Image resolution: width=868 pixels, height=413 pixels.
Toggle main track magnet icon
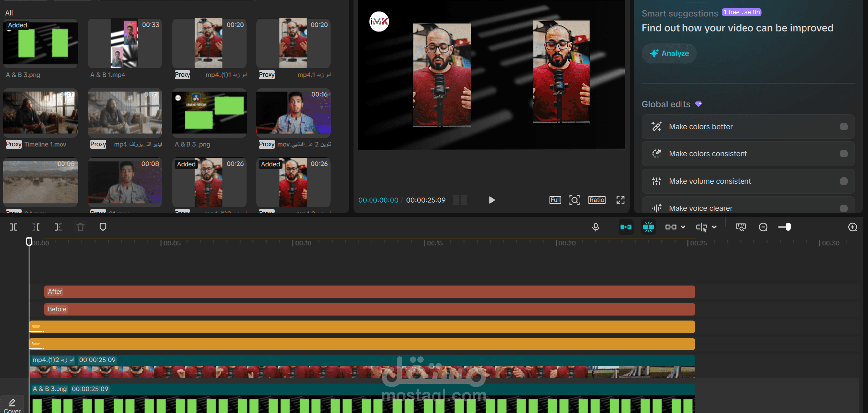pos(626,227)
